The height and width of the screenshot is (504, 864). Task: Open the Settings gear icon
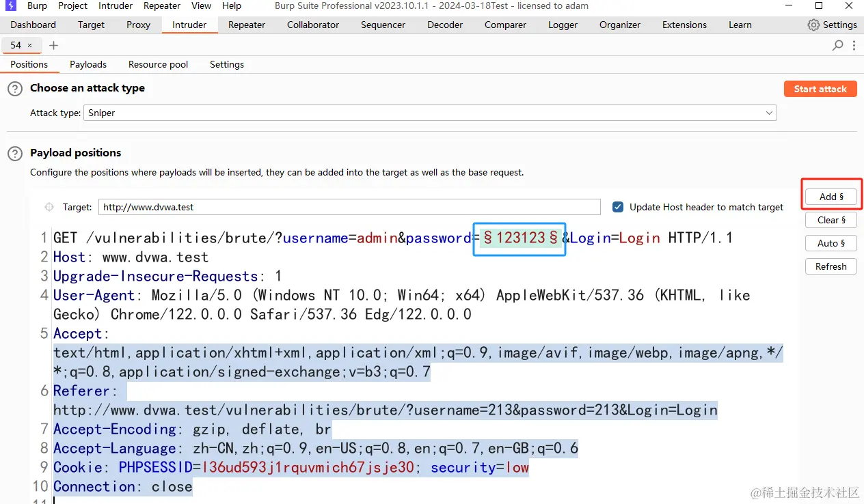tap(813, 25)
